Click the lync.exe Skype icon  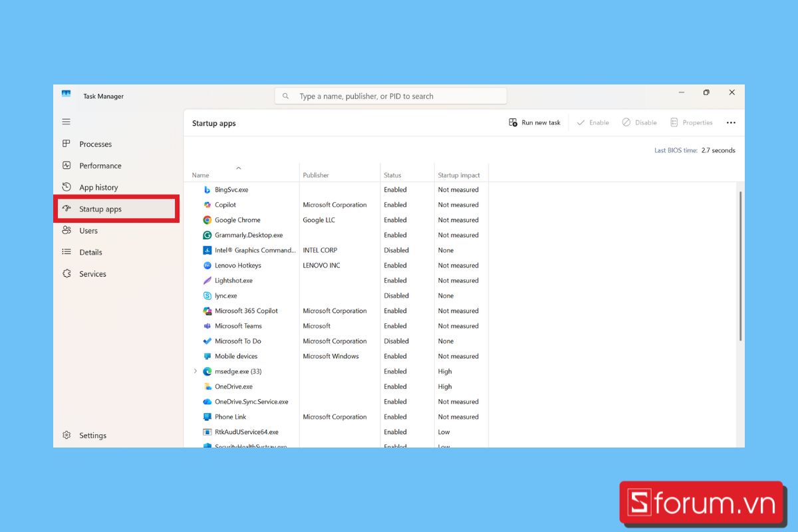tap(207, 296)
